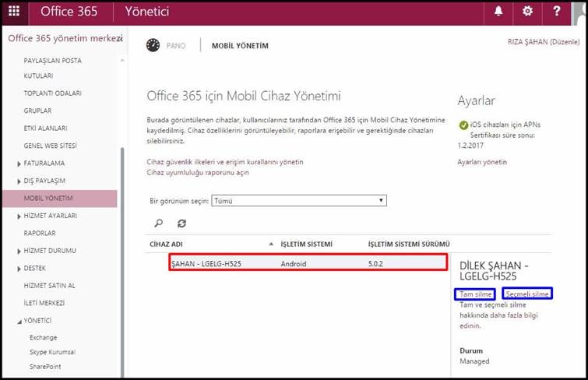
Task: Click RIZA ŞAHAN (Düzenle) link
Action: [544, 41]
